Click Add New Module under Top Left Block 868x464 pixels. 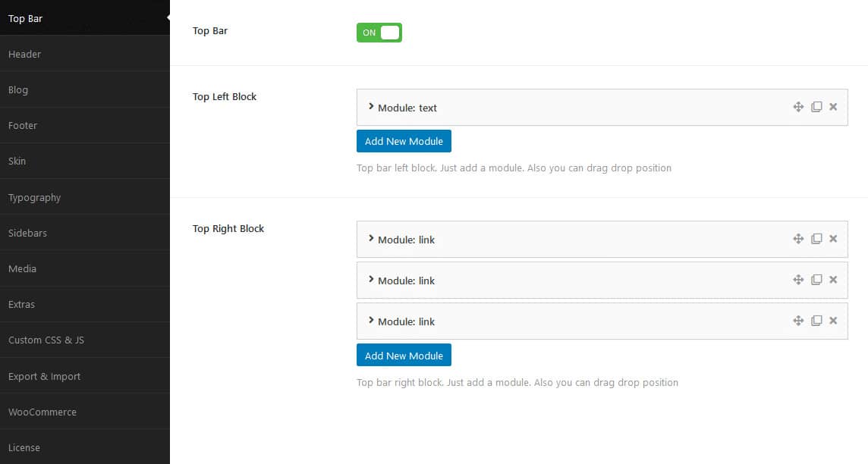404,141
